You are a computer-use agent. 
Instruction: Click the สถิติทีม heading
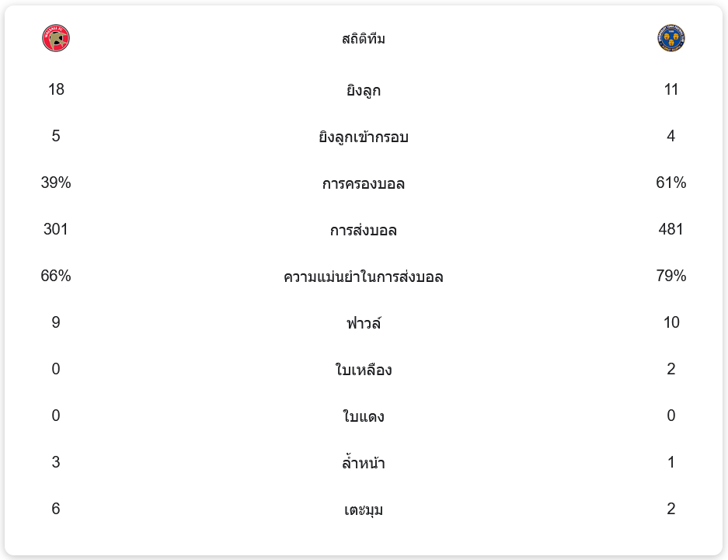point(364,39)
